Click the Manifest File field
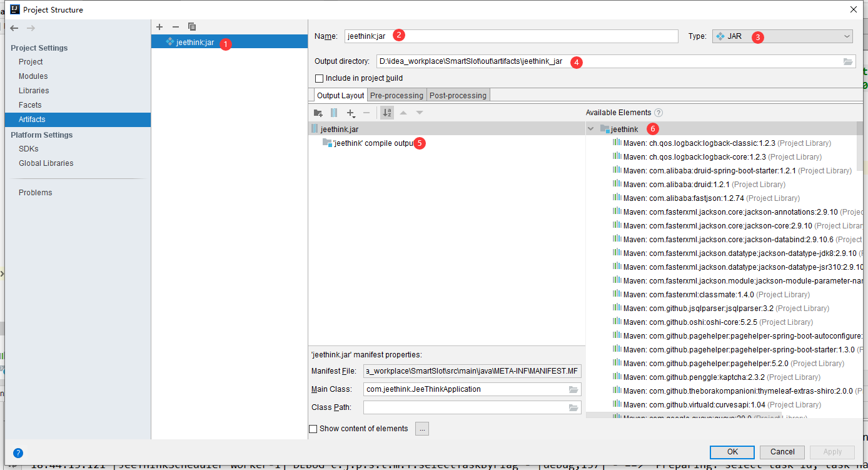This screenshot has width=868, height=470. [472, 371]
